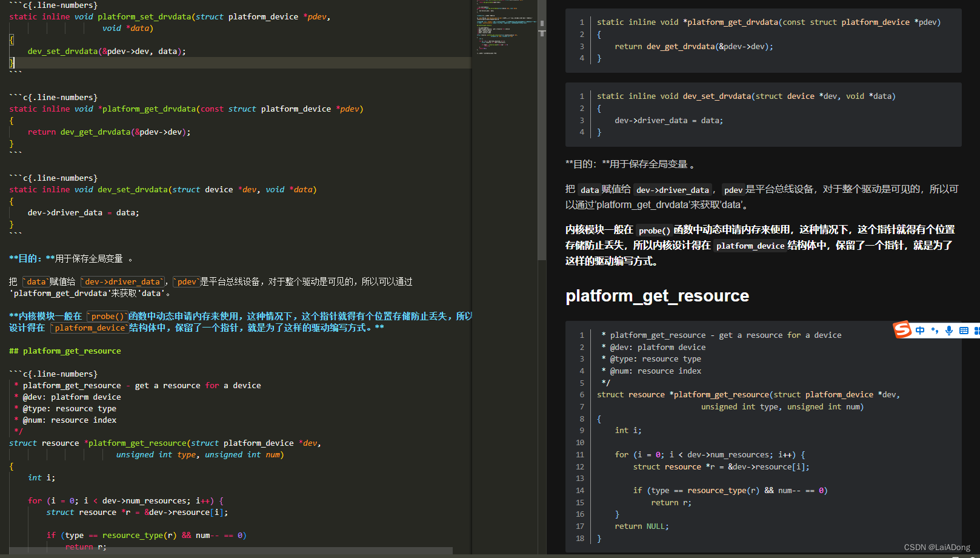This screenshot has width=980, height=558.
Task: Click inline code 'platform_device' in the bold preview paragraph
Action: point(750,246)
